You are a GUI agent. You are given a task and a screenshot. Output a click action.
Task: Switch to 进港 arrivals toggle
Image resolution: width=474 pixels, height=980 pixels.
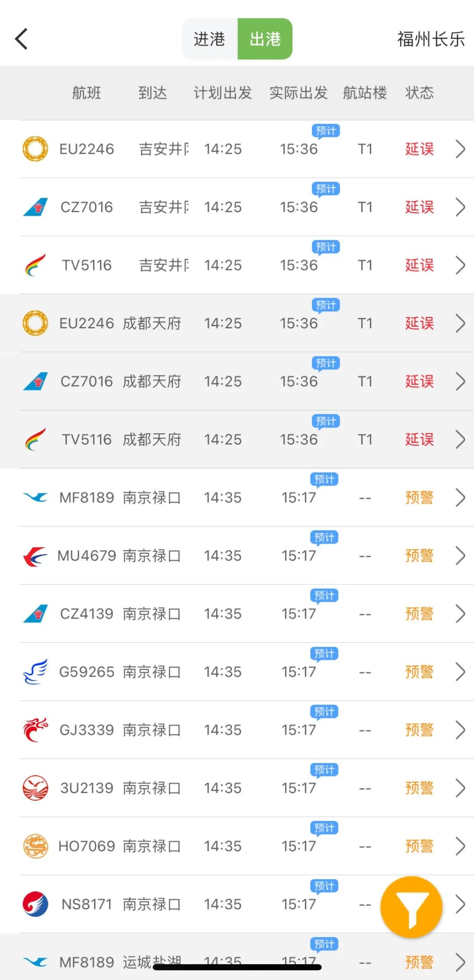tap(210, 39)
